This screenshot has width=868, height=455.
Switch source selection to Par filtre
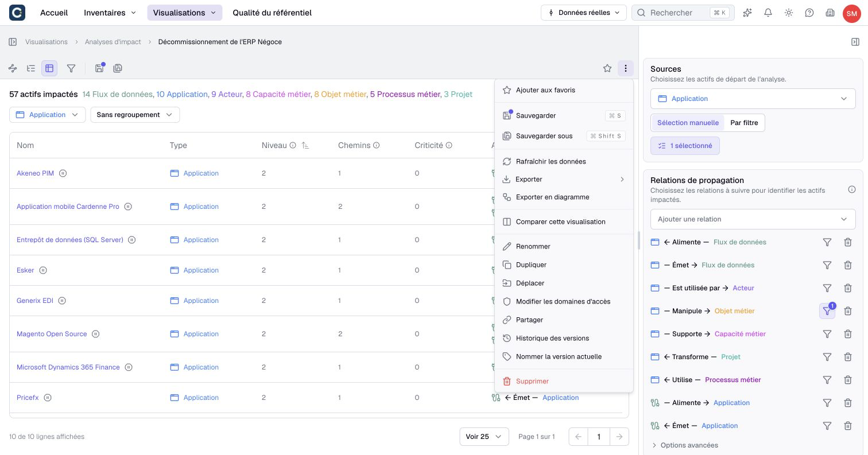pyautogui.click(x=744, y=123)
